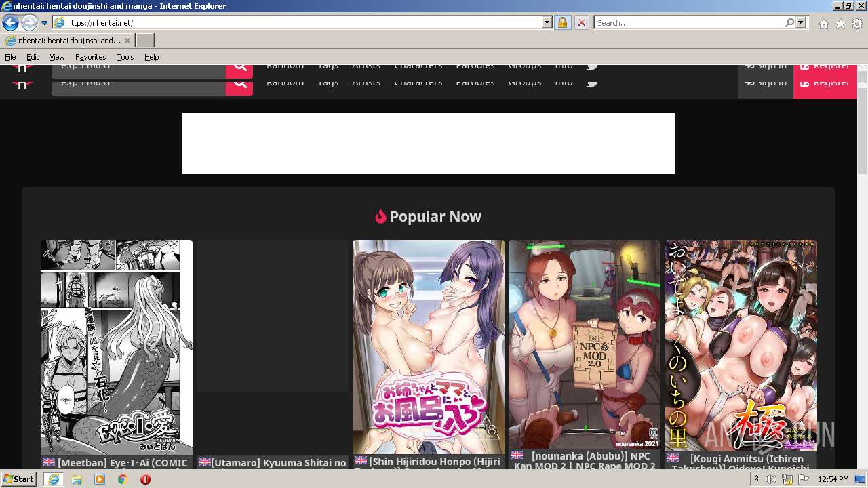
Task: Open the media player taskbar icon
Action: [x=100, y=479]
